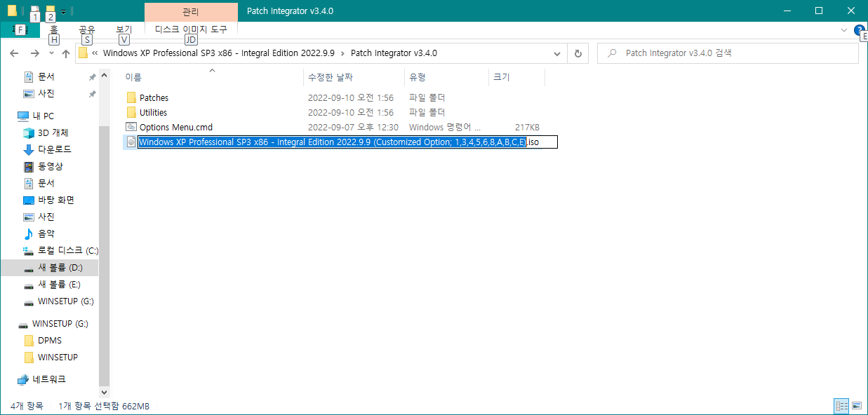Image resolution: width=868 pixels, height=415 pixels.
Task: Open 3D 개체 folder in sidebar
Action: (53, 132)
